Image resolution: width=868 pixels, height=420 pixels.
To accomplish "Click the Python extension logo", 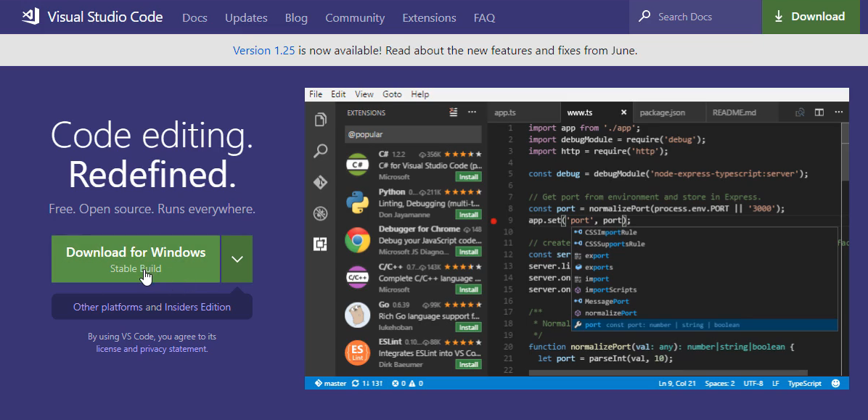I will point(358,202).
